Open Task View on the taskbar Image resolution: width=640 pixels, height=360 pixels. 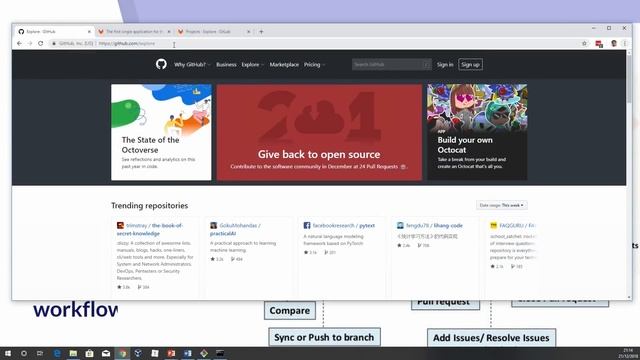[40, 353]
